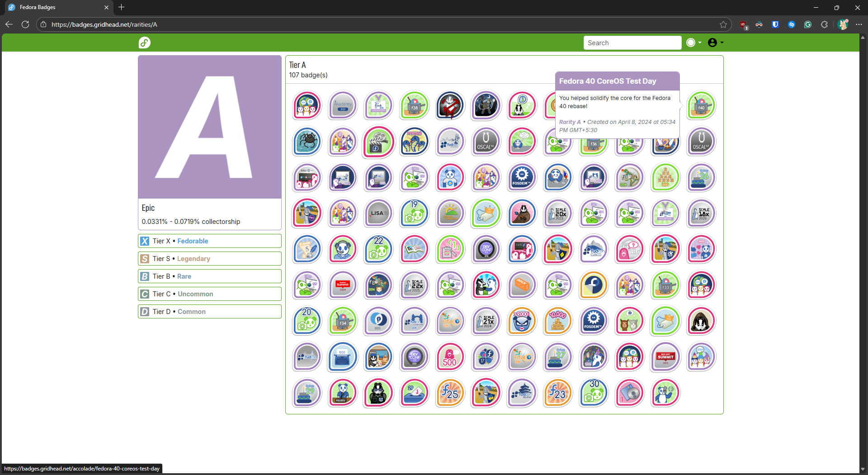Click the Fedora logo in header

[x=145, y=43]
